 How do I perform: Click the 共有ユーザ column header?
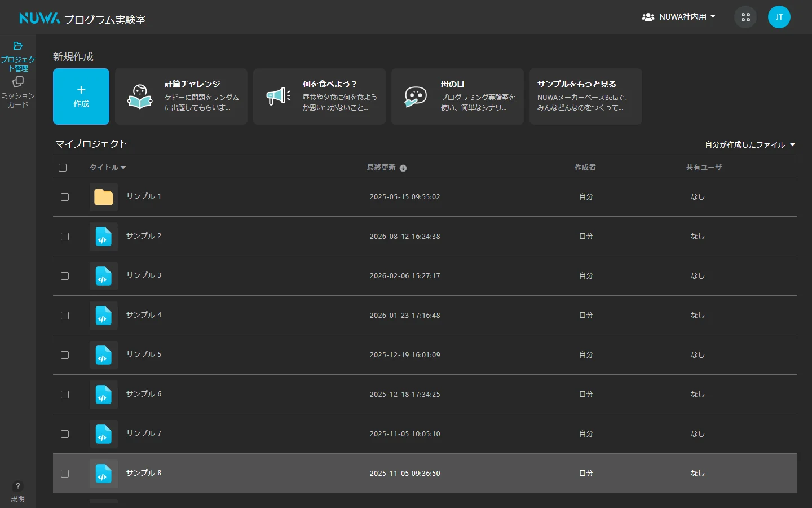[704, 168]
